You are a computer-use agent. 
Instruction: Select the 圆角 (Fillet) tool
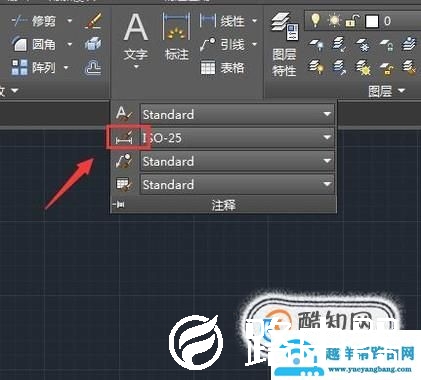pos(33,44)
